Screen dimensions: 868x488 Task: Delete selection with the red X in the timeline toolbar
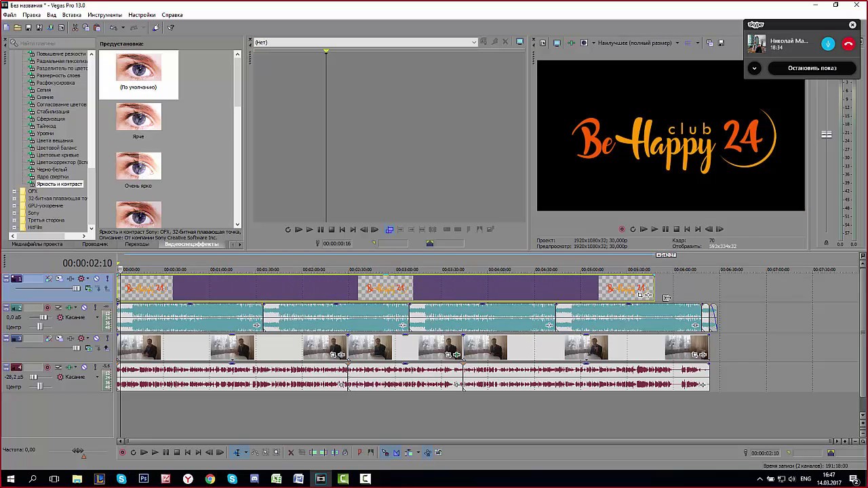(291, 453)
